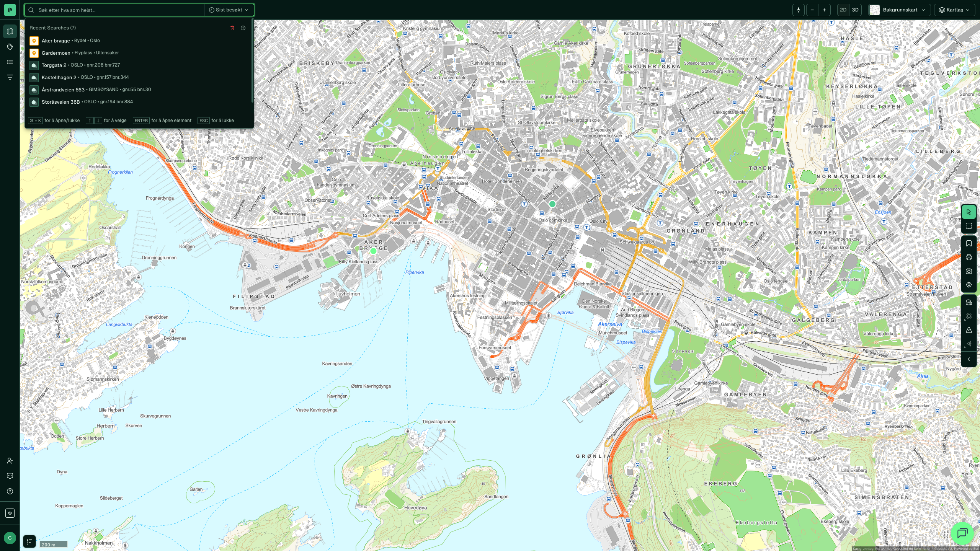Click the ENTER key hint

(x=141, y=121)
